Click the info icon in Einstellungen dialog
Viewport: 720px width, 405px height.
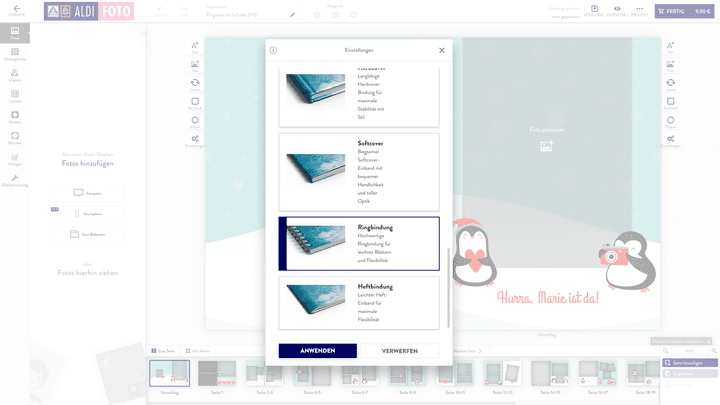click(273, 50)
